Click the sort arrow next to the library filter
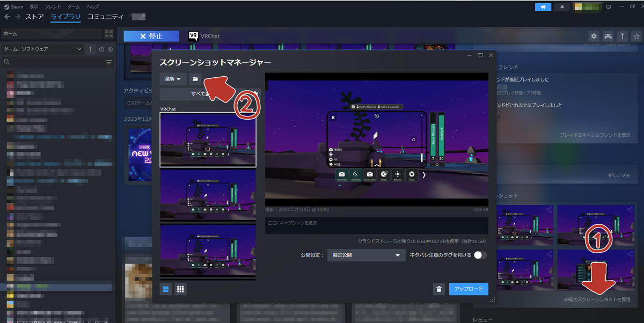Screen dimensions: 644x323 coord(91,49)
